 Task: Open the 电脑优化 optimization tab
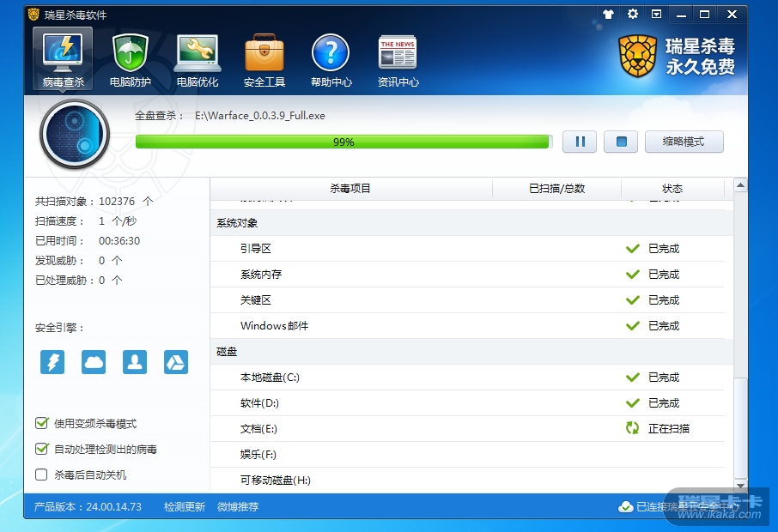coord(197,60)
